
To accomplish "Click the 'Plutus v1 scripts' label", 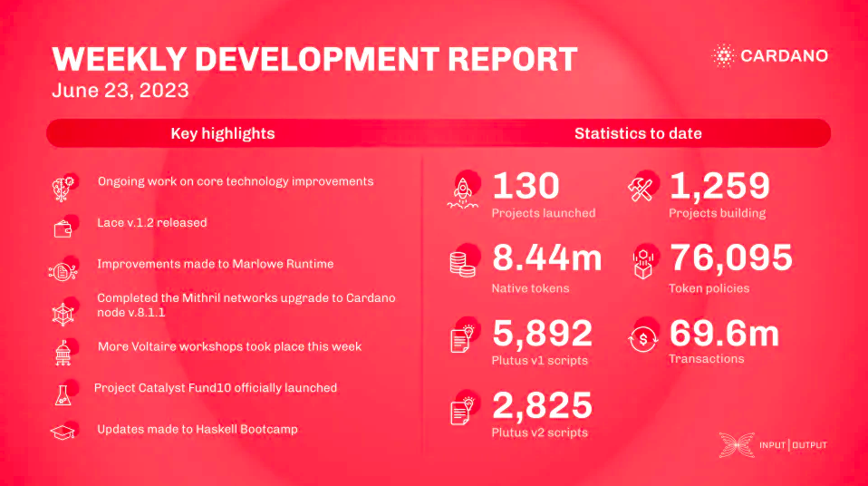I will click(x=540, y=361).
